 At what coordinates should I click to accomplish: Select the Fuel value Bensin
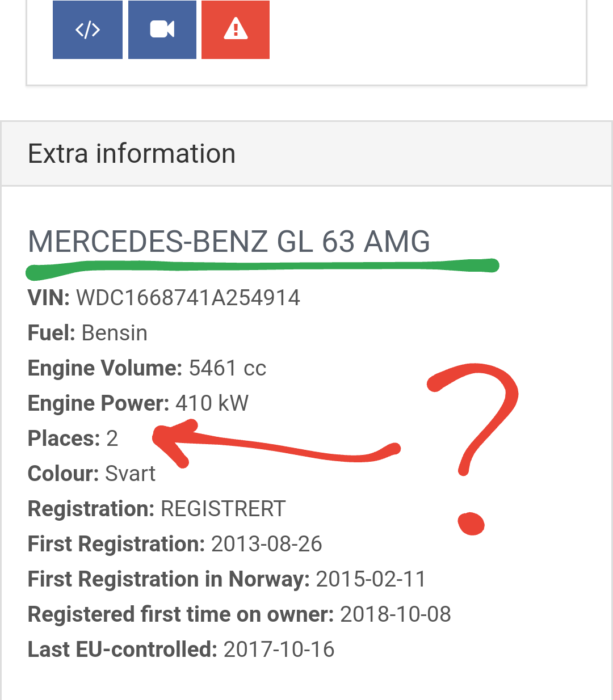[x=115, y=333]
